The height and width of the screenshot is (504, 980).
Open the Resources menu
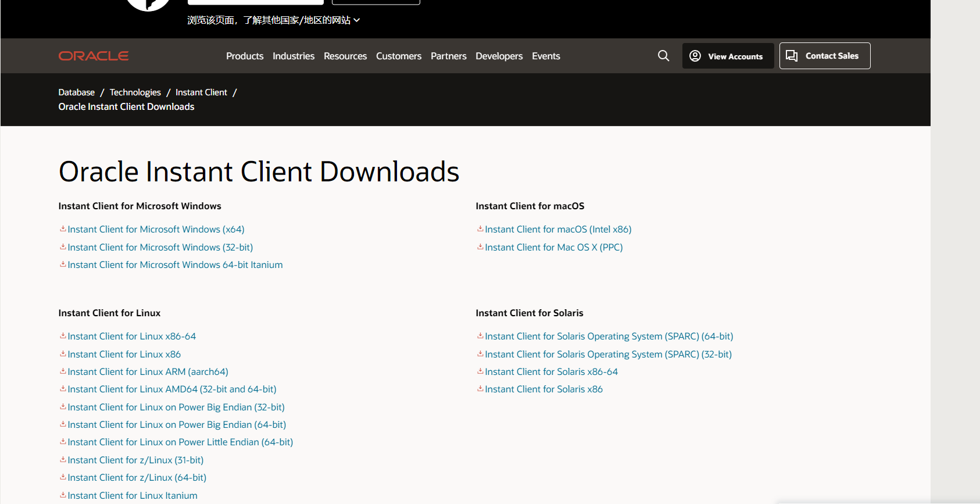coord(345,56)
